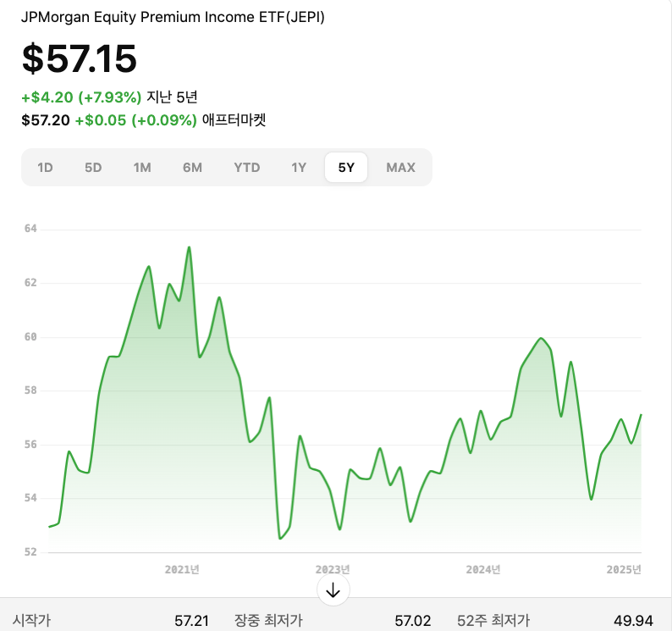Show the MAX time range
Viewport: 672px width, 631px height.
(x=400, y=168)
